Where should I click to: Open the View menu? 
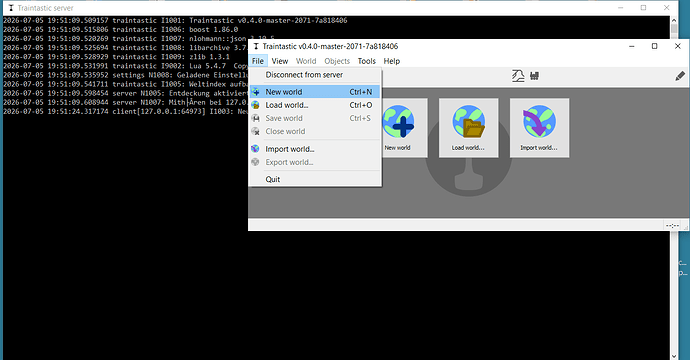pos(279,61)
